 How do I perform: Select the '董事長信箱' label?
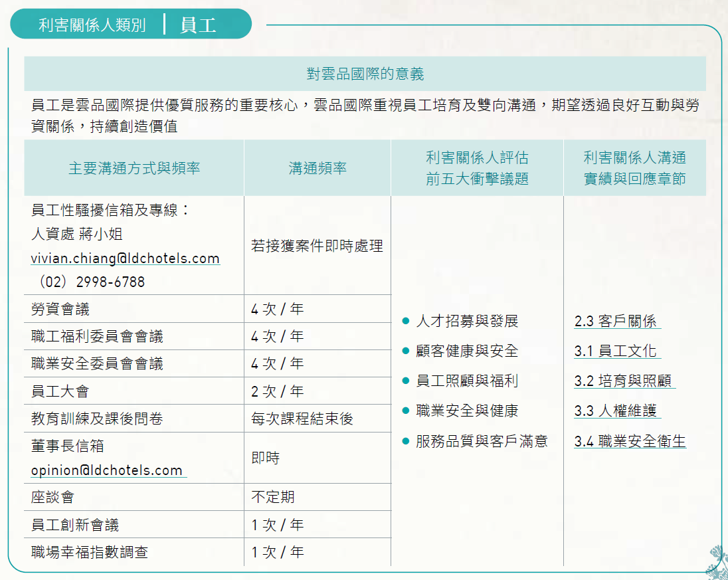coord(67,446)
